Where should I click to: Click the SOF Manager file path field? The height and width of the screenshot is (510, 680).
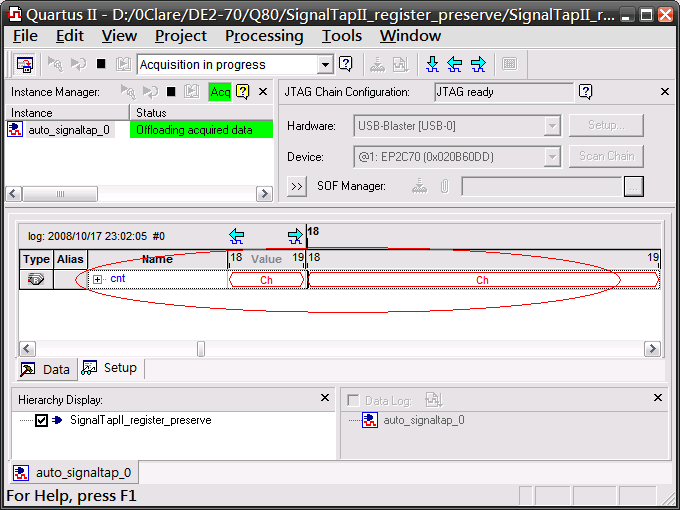(x=542, y=186)
